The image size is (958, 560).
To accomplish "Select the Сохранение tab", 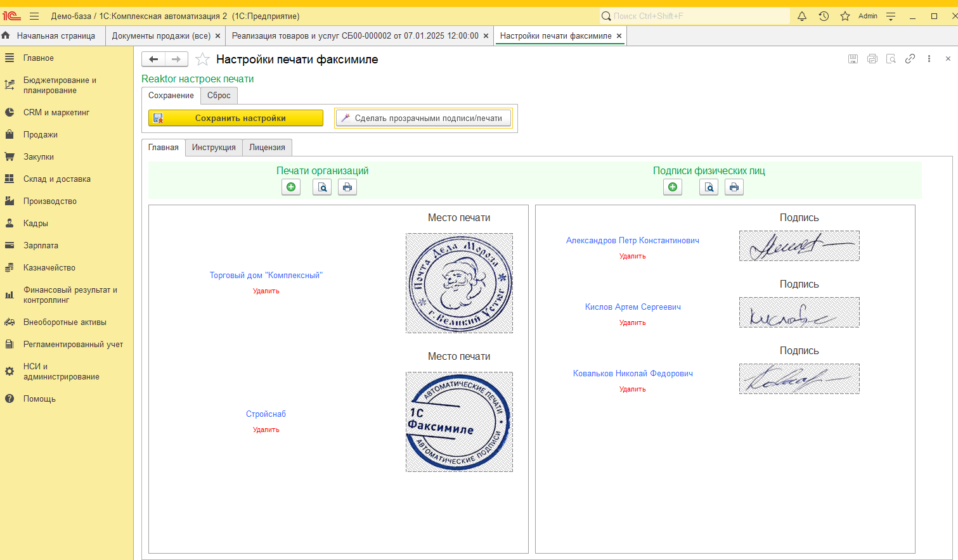I will pos(171,96).
